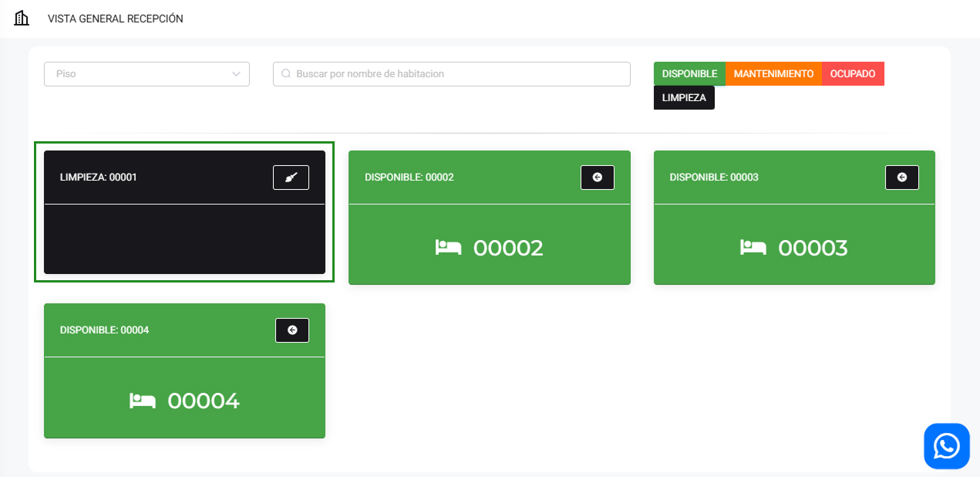Click the arrow button on room 00003
Viewport: 980px width, 477px height.
[901, 178]
